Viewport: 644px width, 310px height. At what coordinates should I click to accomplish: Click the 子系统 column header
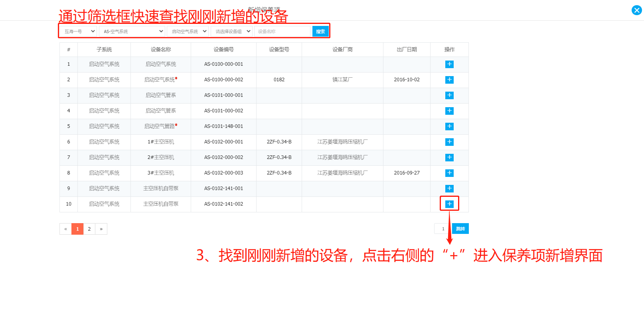(x=104, y=49)
